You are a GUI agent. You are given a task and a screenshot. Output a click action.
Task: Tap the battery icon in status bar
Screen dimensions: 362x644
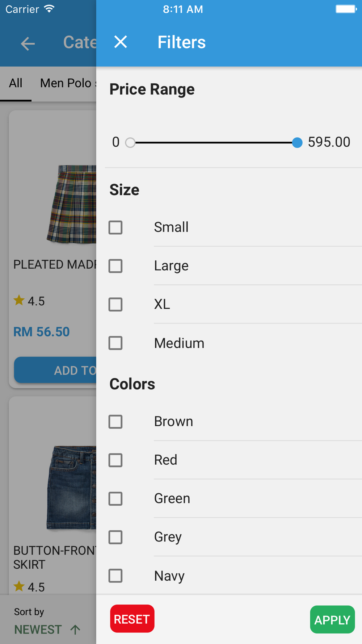click(x=346, y=9)
